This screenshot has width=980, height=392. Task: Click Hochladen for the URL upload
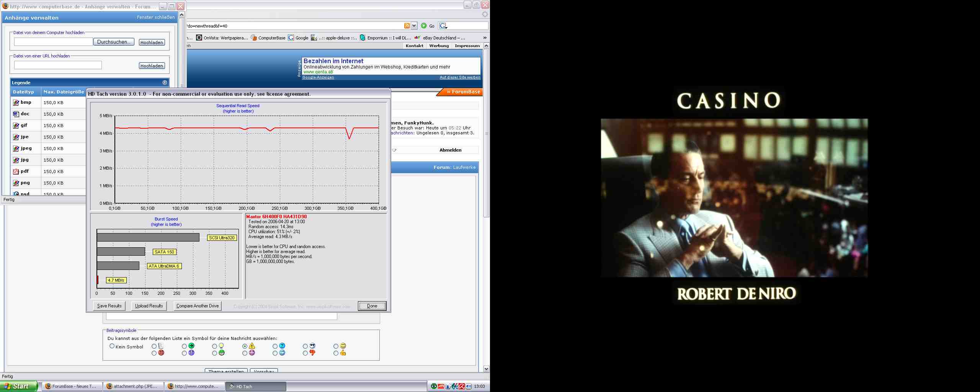point(152,65)
